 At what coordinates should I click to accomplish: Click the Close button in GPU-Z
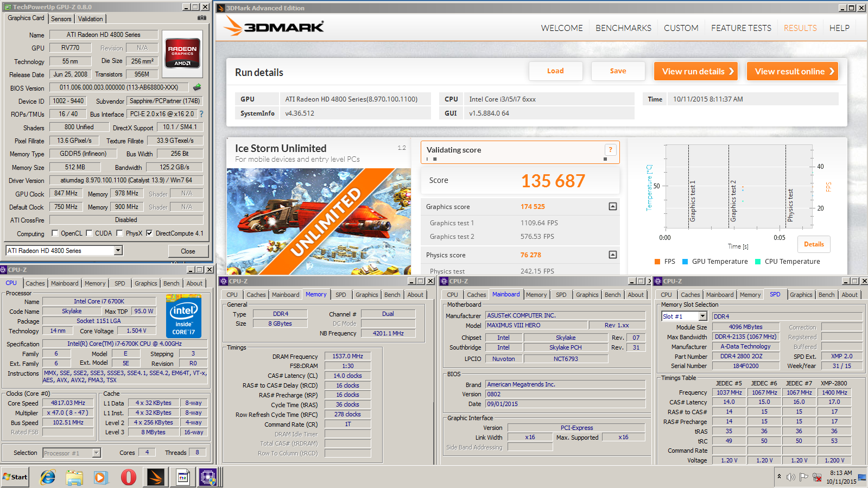(188, 251)
